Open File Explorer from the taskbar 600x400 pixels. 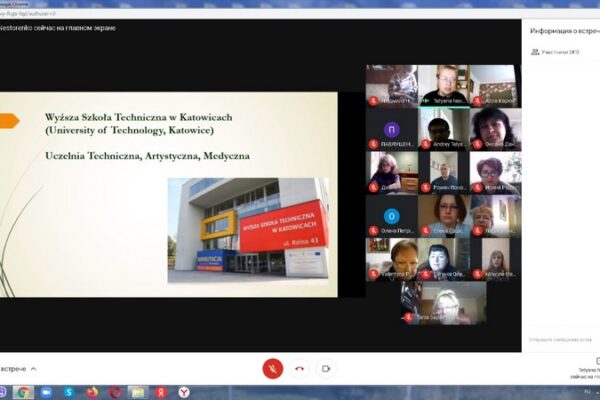pos(138,392)
